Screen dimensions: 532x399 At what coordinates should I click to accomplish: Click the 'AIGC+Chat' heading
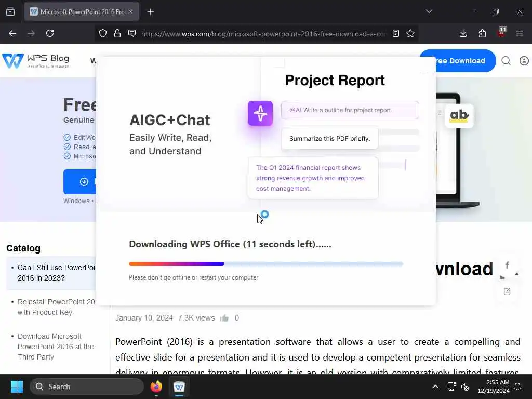(170, 120)
